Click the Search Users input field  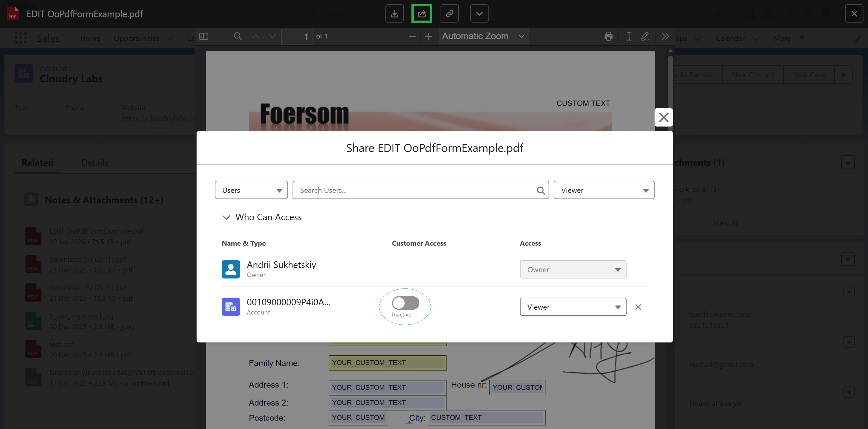pos(415,190)
